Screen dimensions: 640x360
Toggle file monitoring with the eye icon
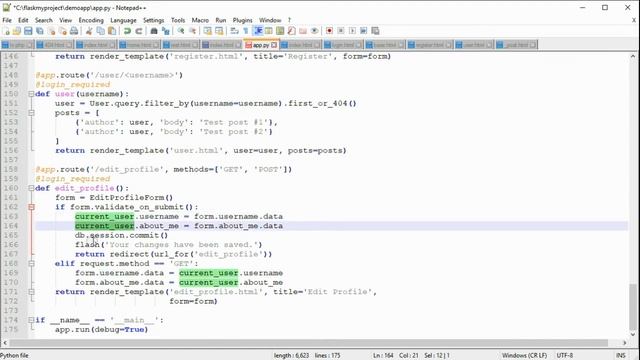pyautogui.click(x=314, y=31)
